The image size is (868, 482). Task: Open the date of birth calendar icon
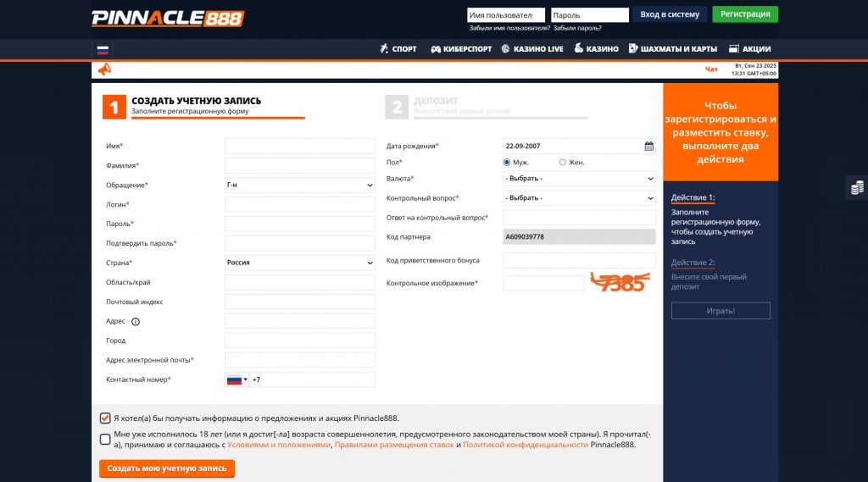click(649, 146)
